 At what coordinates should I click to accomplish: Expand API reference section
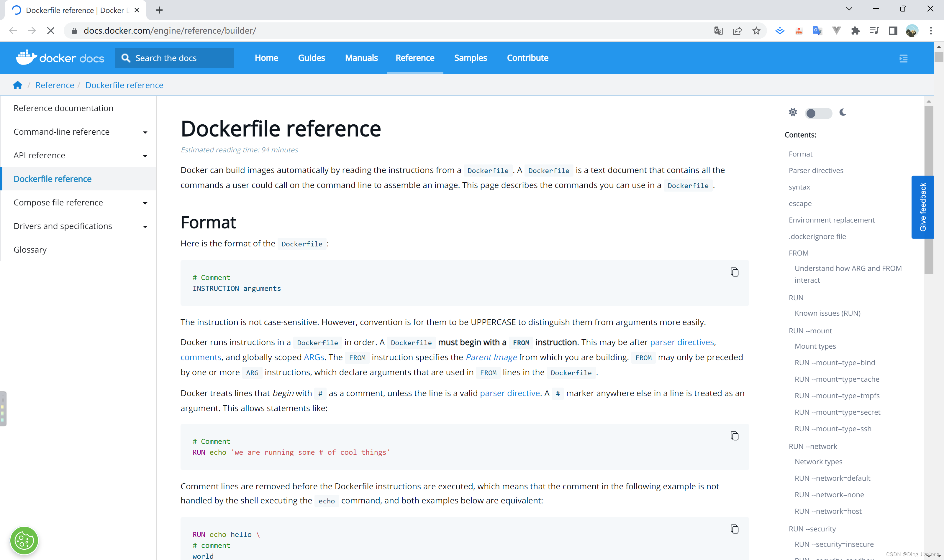(x=145, y=156)
